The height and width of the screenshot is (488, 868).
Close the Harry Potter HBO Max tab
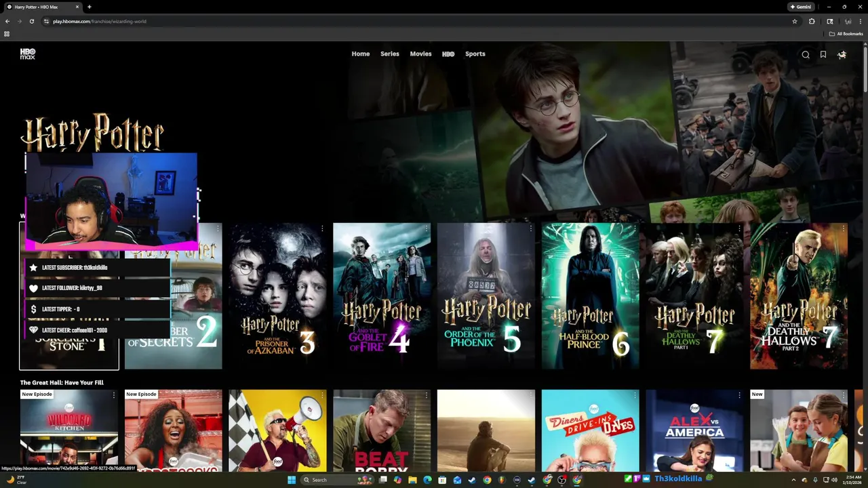(77, 7)
